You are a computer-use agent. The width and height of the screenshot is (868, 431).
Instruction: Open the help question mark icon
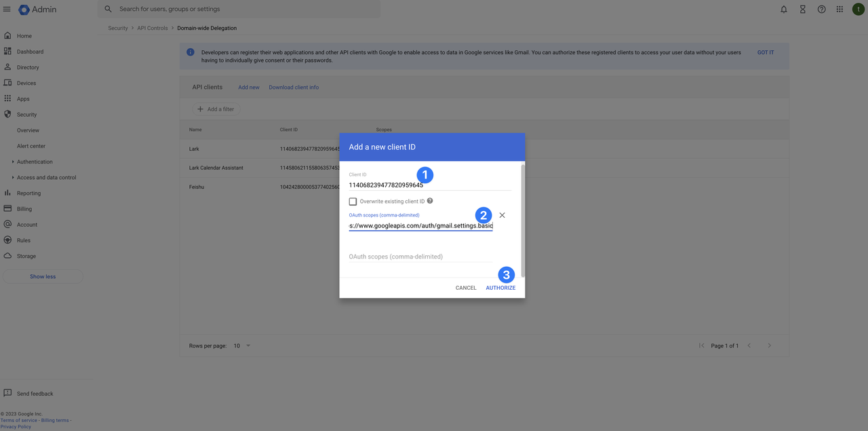821,10
